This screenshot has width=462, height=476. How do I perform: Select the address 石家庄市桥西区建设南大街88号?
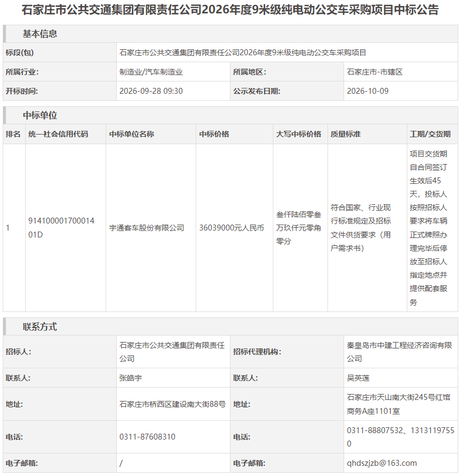tap(173, 404)
